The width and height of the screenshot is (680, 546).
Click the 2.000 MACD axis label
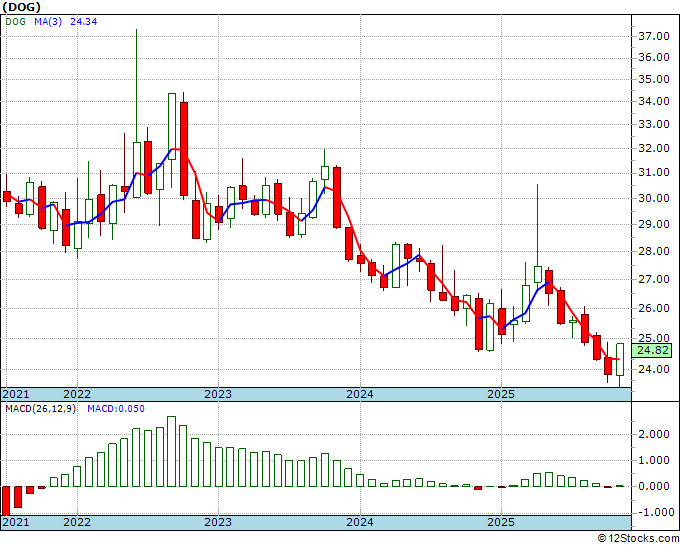pos(653,434)
